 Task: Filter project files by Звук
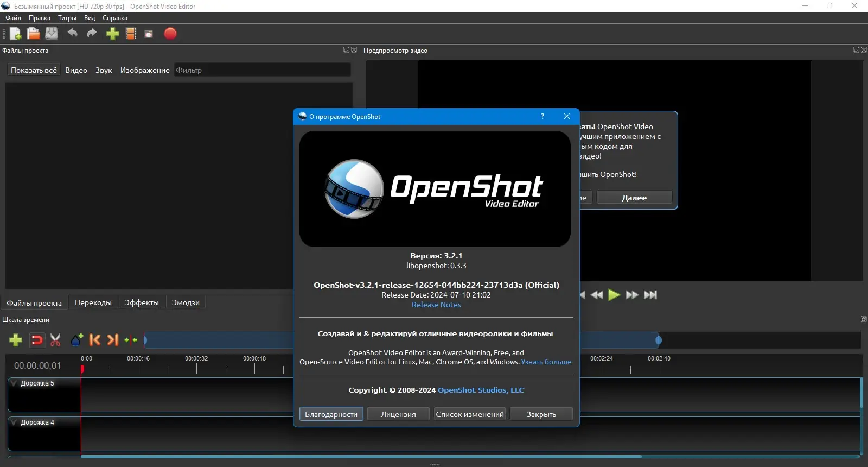coord(104,70)
